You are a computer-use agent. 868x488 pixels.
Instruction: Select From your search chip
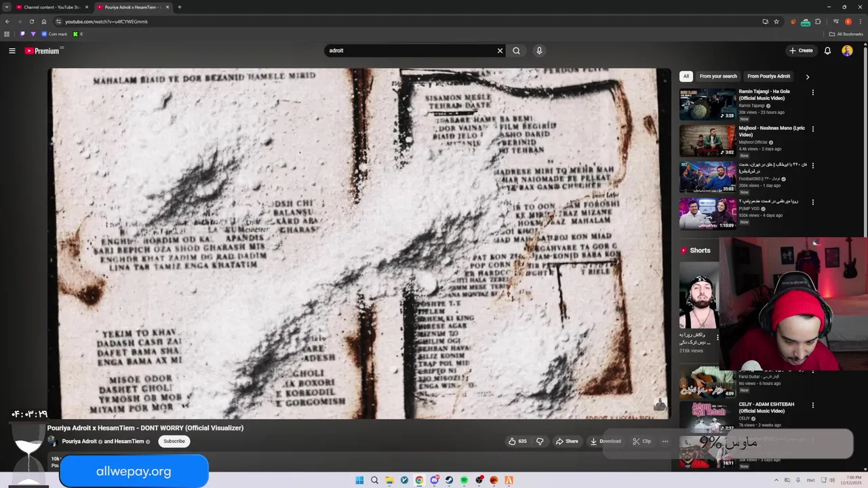pyautogui.click(x=718, y=77)
